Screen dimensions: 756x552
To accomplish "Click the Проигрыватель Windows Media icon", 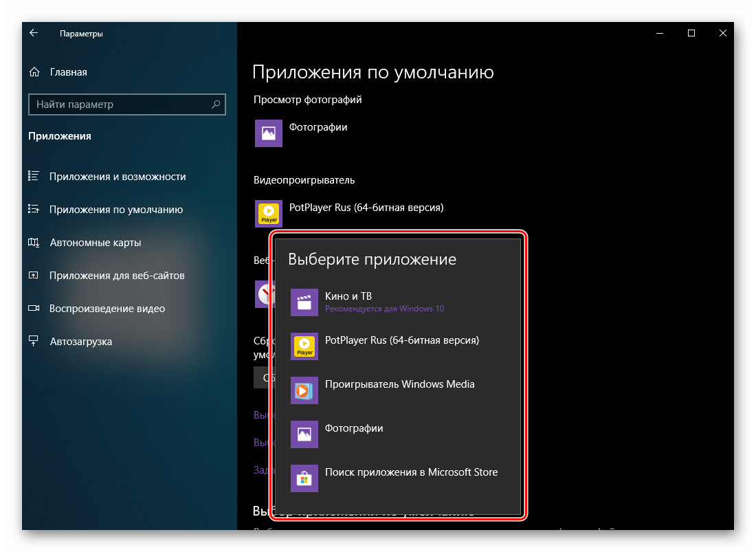I will (304, 390).
